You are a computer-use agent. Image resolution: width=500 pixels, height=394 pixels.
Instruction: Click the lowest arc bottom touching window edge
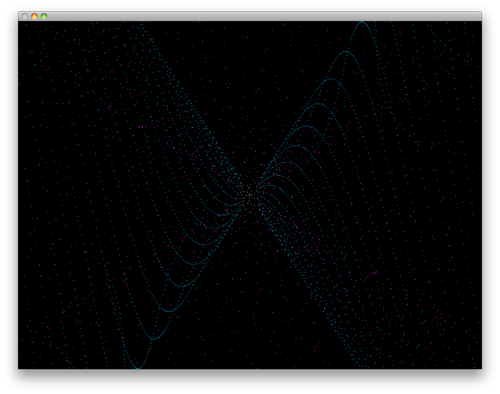138,367
